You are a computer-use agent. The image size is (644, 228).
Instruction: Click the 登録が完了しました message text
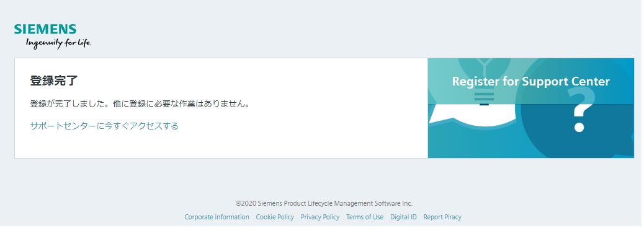point(140,103)
